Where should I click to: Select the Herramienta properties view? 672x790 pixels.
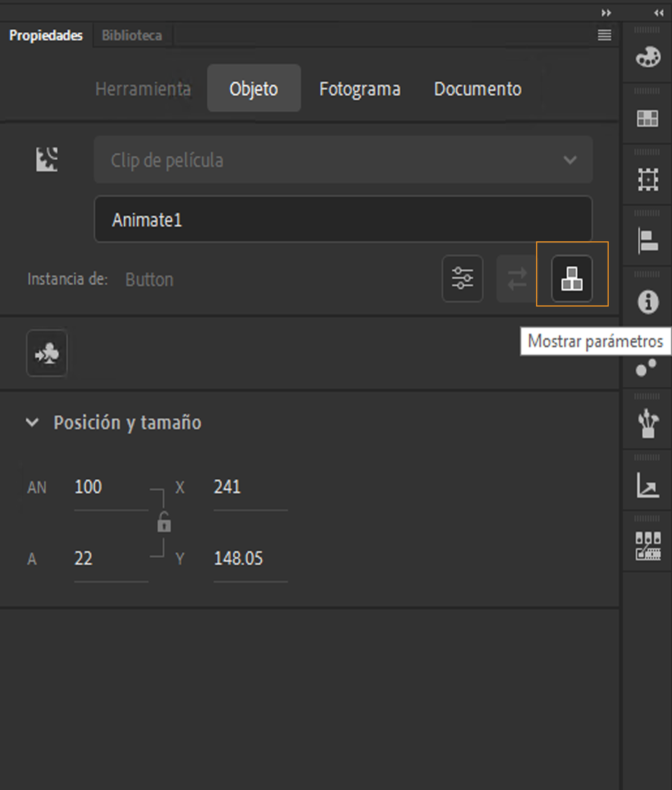click(144, 88)
